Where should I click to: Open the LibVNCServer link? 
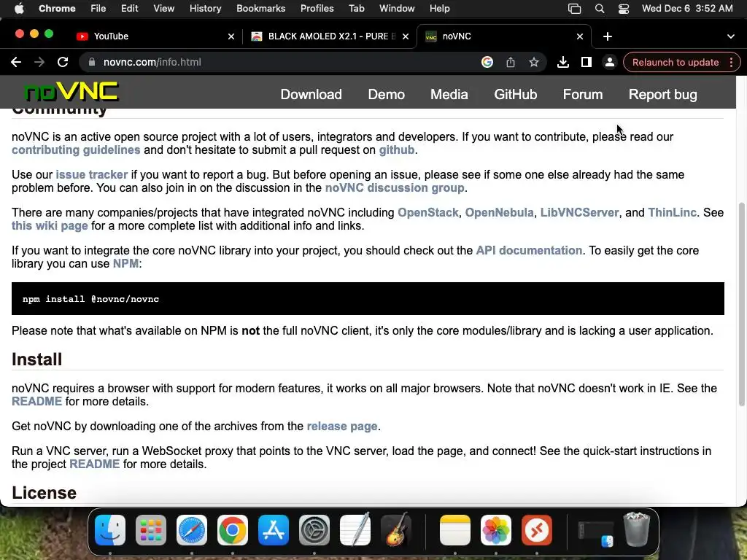click(x=579, y=212)
